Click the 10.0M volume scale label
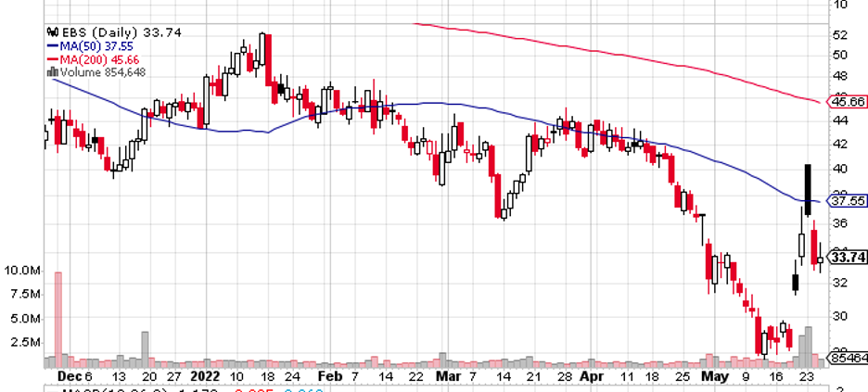The image size is (868, 392). point(21,271)
